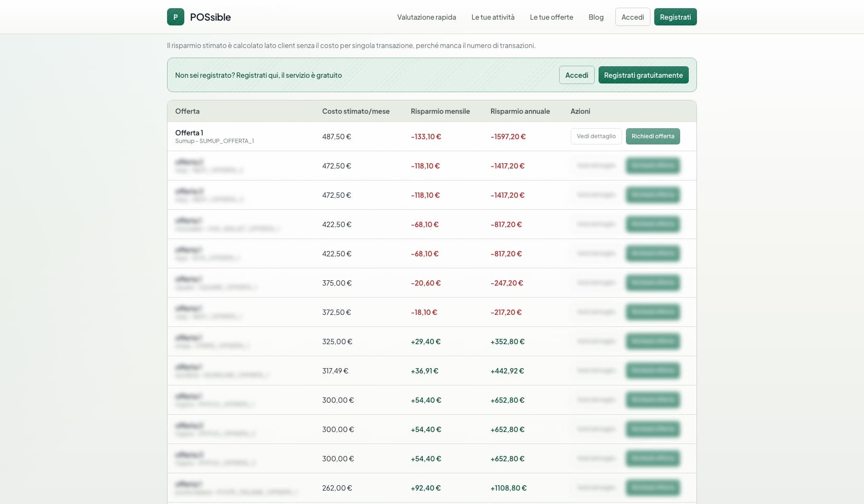This screenshot has height=504, width=864.
Task: Click the Risparmio annuale column header
Action: [520, 111]
